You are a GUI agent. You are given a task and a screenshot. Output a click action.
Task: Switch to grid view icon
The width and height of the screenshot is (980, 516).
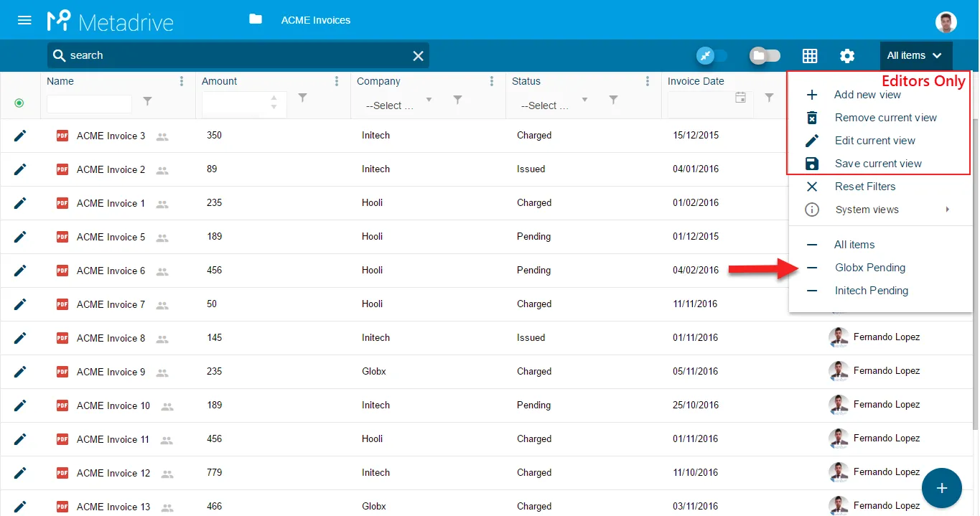point(810,55)
